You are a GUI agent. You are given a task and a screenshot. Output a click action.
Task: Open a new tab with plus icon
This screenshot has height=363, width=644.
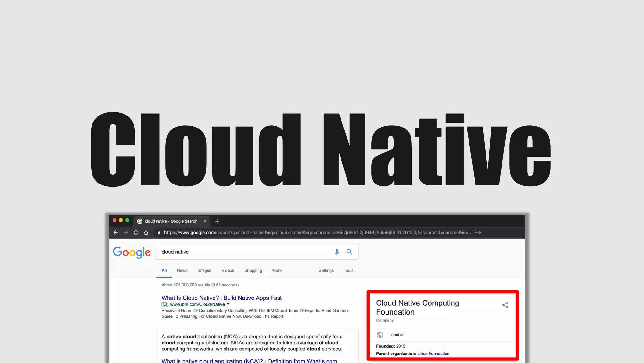pyautogui.click(x=217, y=221)
